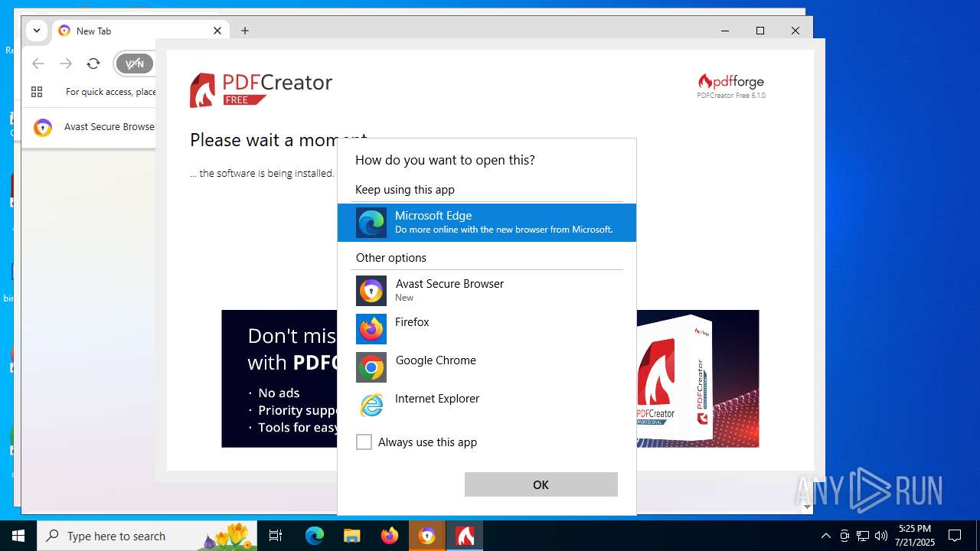This screenshot has height=551, width=980.
Task: Click the Google Chrome icon in dialog list
Action: coord(371,367)
